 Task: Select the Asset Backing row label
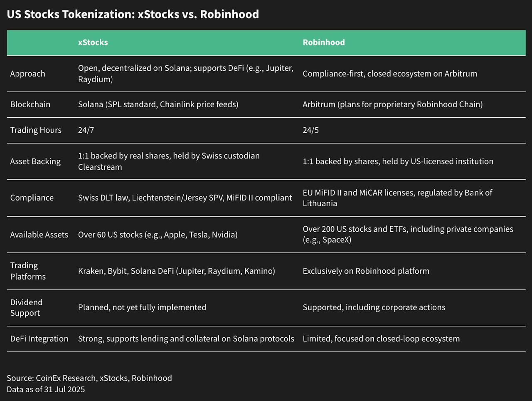tap(35, 161)
